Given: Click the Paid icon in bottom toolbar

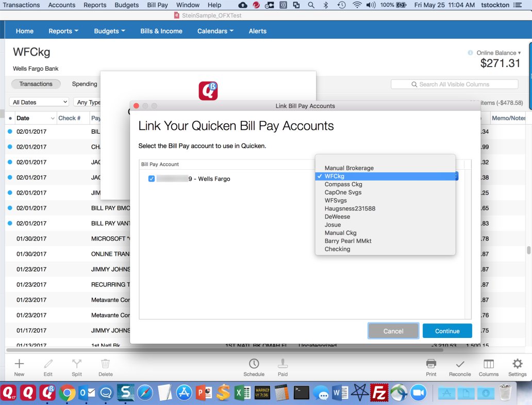Looking at the screenshot, I should (x=282, y=364).
